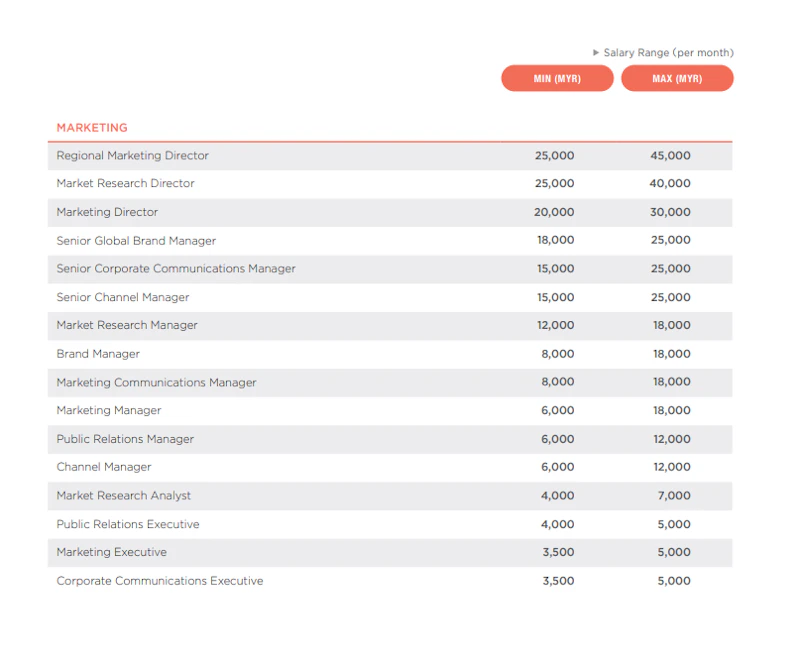Click the MAX (MYR) pill button
800x667 pixels.
[x=677, y=79]
